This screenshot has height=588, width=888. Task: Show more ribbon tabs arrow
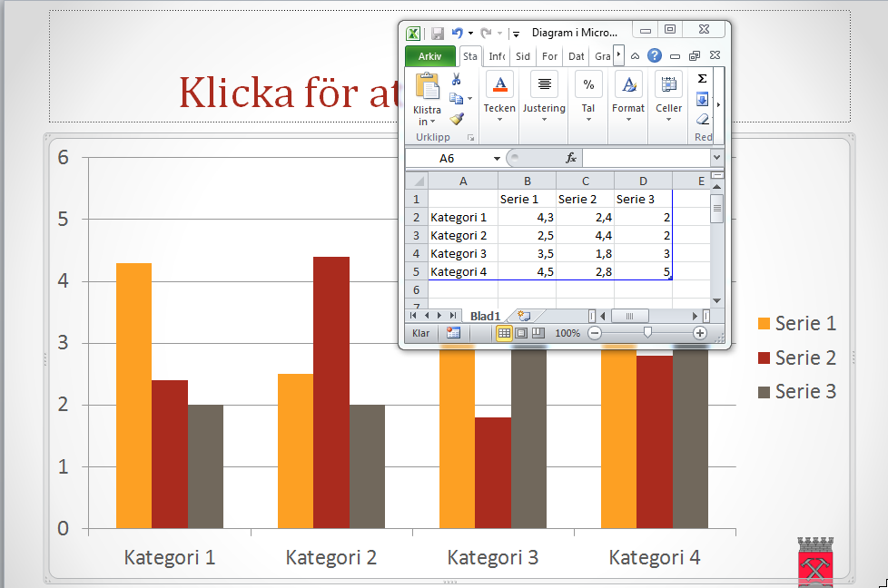pyautogui.click(x=619, y=54)
